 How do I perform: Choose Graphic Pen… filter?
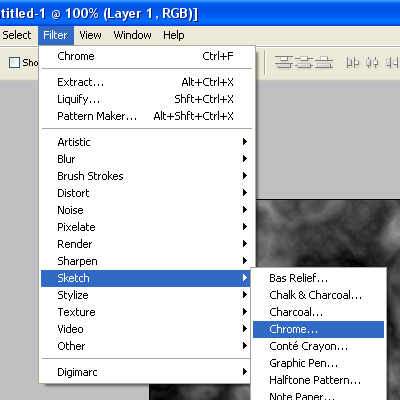318,363
